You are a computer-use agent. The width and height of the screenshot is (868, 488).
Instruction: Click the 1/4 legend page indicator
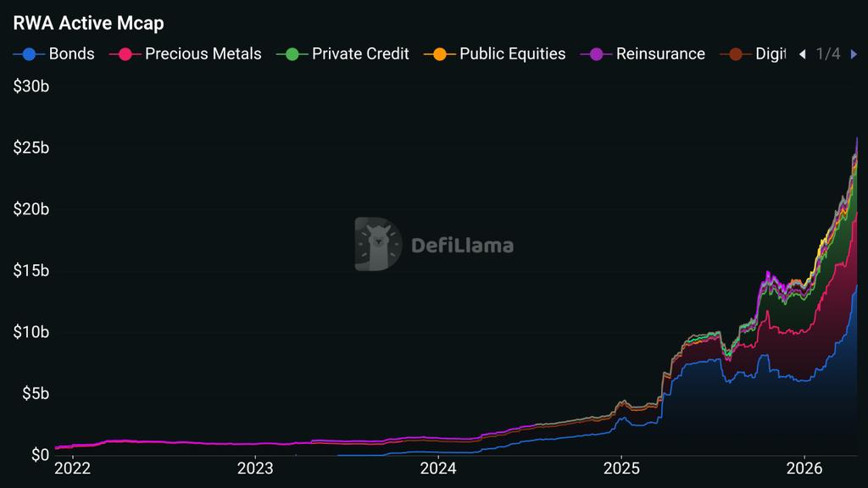coord(828,54)
